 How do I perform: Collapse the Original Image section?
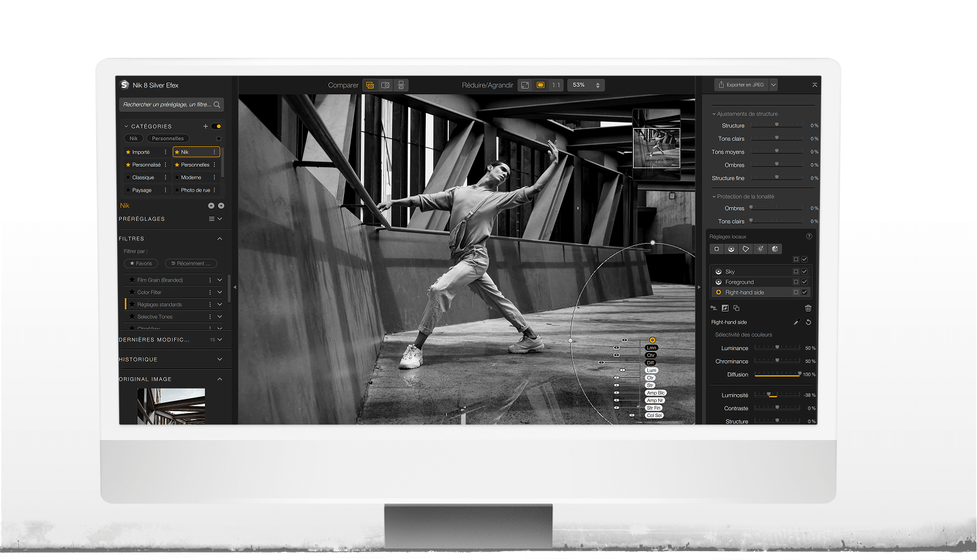coord(220,379)
